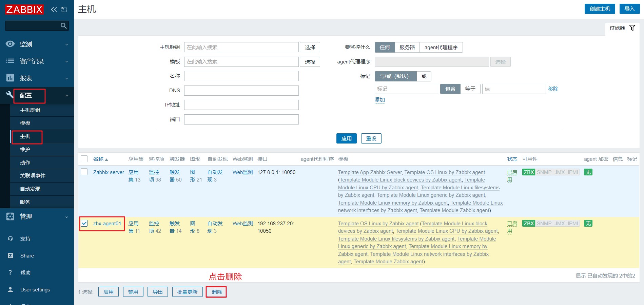Click 添加 link to add tag

click(379, 100)
